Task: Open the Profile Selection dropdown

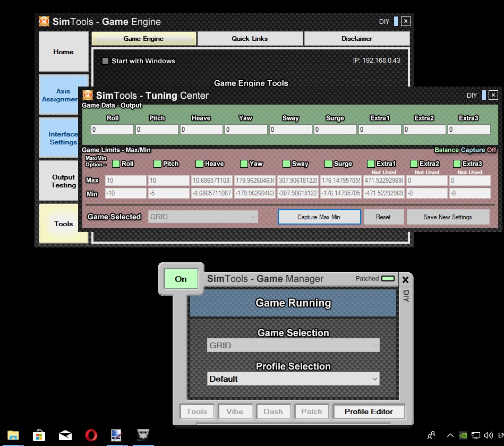Action: 293,379
